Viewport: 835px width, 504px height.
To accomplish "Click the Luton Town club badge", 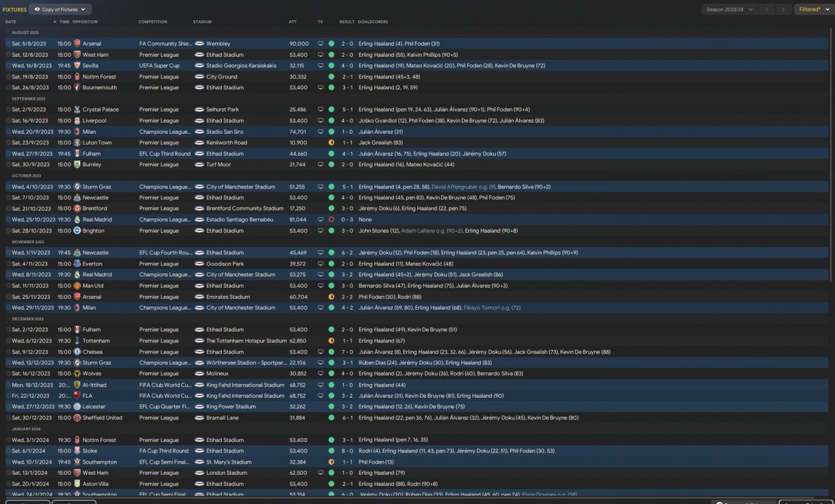I will pos(77,143).
